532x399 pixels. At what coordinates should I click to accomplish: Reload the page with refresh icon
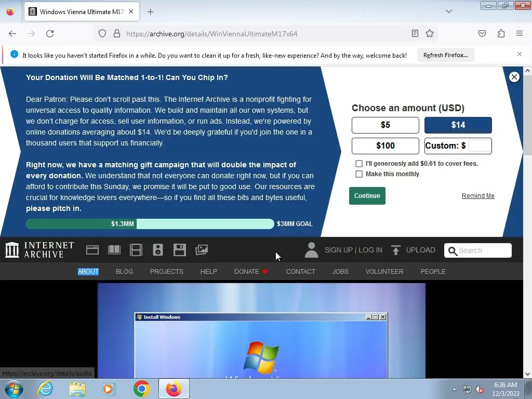(50, 34)
